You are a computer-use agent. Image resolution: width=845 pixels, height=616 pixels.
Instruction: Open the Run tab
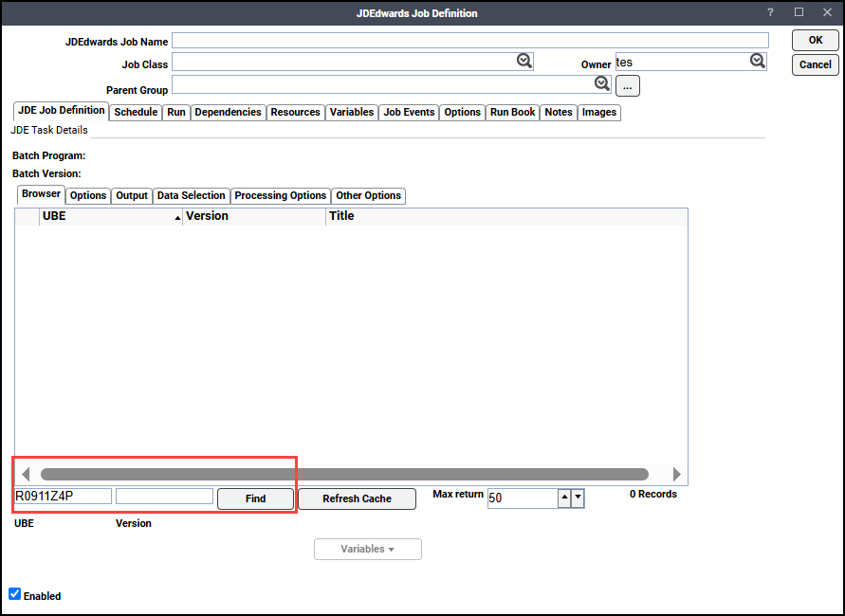(176, 112)
